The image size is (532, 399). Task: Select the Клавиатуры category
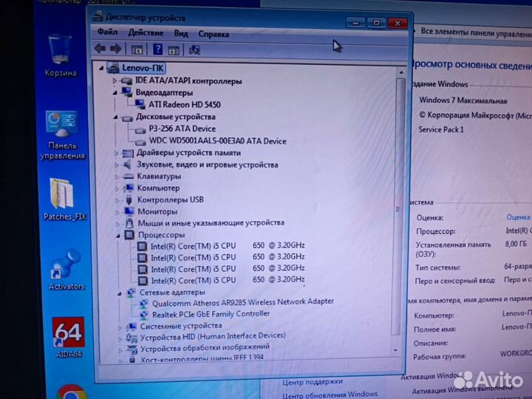click(x=159, y=177)
